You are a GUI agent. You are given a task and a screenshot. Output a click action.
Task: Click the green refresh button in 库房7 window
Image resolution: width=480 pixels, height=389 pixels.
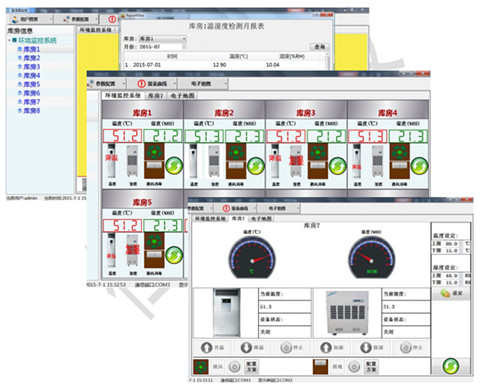point(451,366)
